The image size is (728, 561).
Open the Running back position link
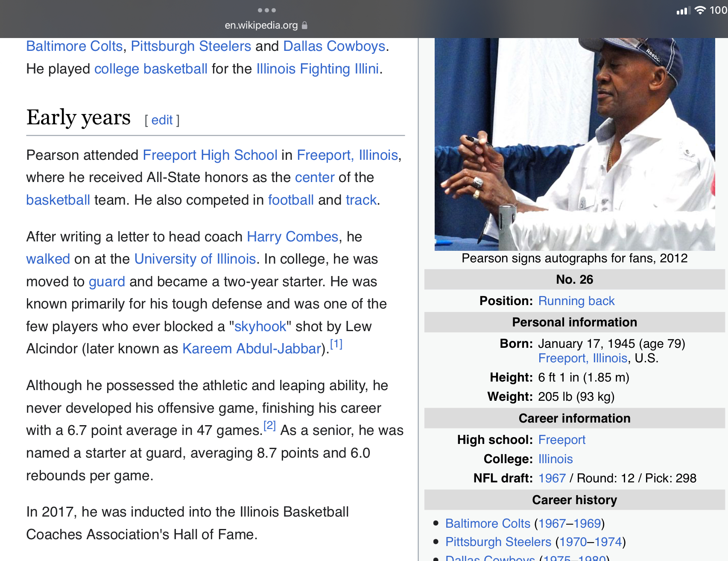click(x=576, y=301)
